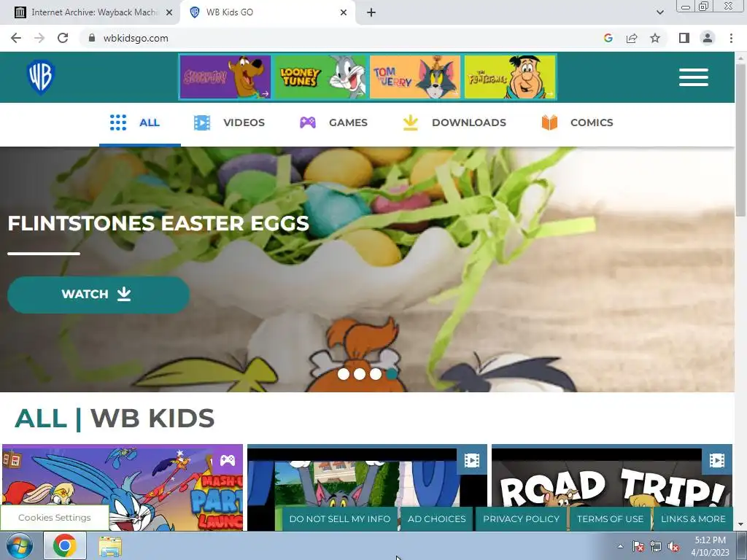Open Cookies Settings
This screenshot has height=560, width=747.
(54, 518)
